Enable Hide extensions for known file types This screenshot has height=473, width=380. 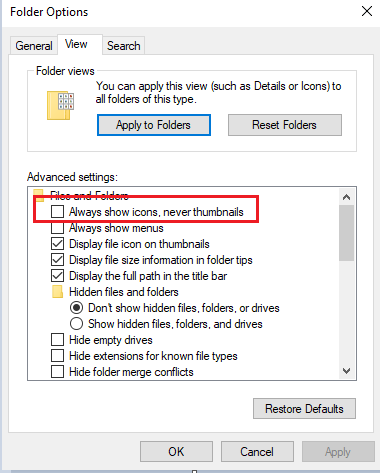57,356
